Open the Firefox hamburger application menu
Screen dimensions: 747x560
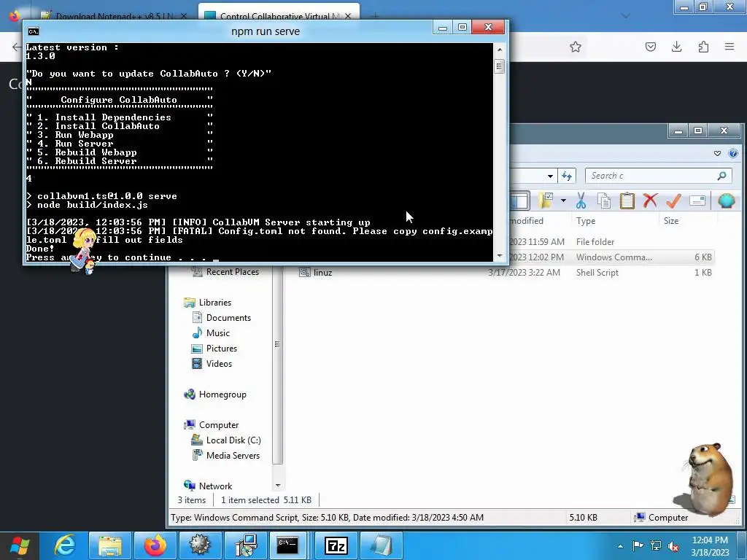(x=729, y=47)
